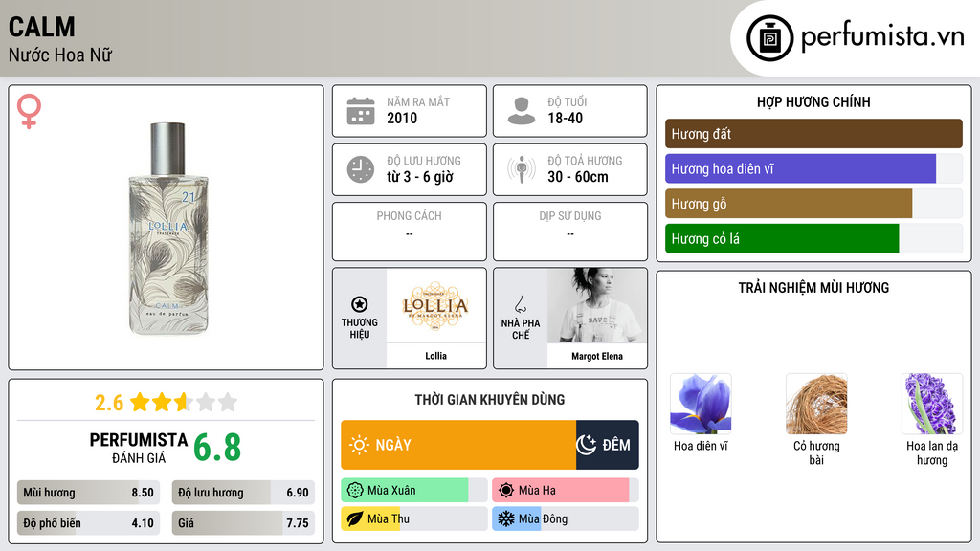Image resolution: width=980 pixels, height=551 pixels.
Task: Click the perfumista.vn logo icon
Action: pos(769,38)
